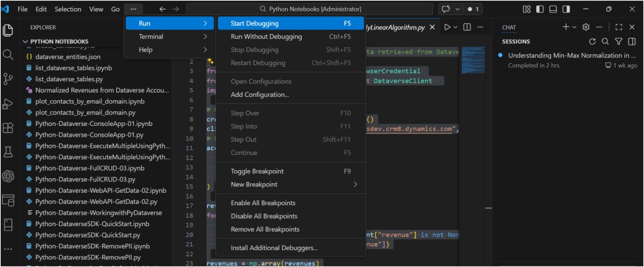Refresh the chat sessions list
Image resolution: width=644 pixels, height=267 pixels.
pyautogui.click(x=592, y=42)
